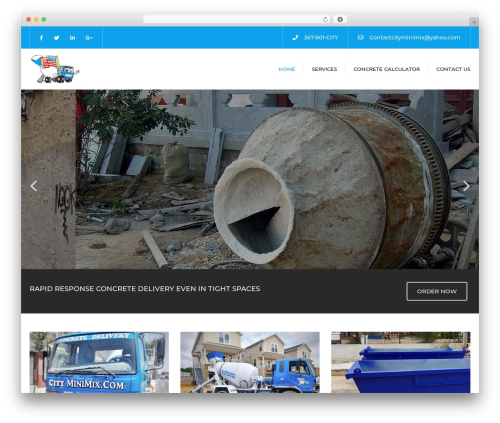Click the concrete mixer drum slider image
Viewport: 500px width, 423px height.
[x=250, y=179]
